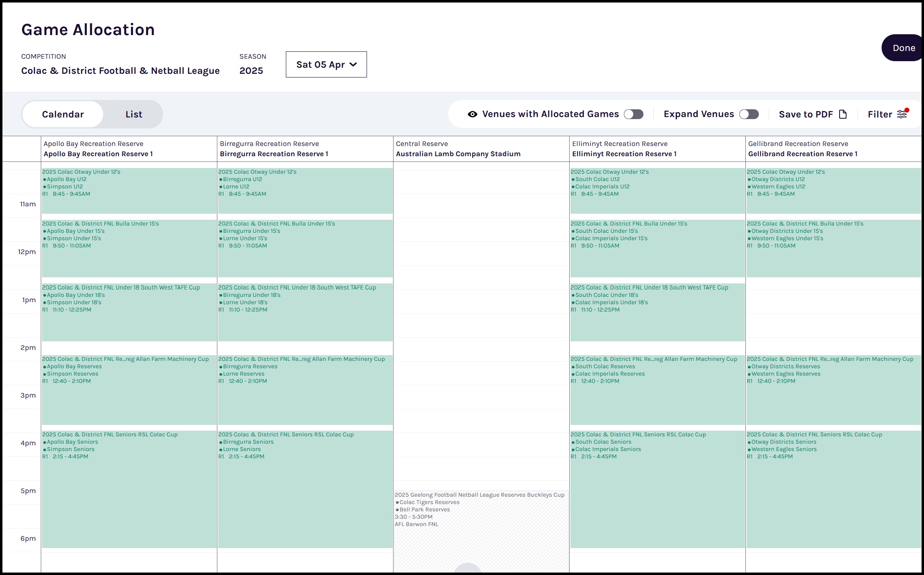Open South Colac Seniors RSL Colac Cup game

[x=658, y=489]
